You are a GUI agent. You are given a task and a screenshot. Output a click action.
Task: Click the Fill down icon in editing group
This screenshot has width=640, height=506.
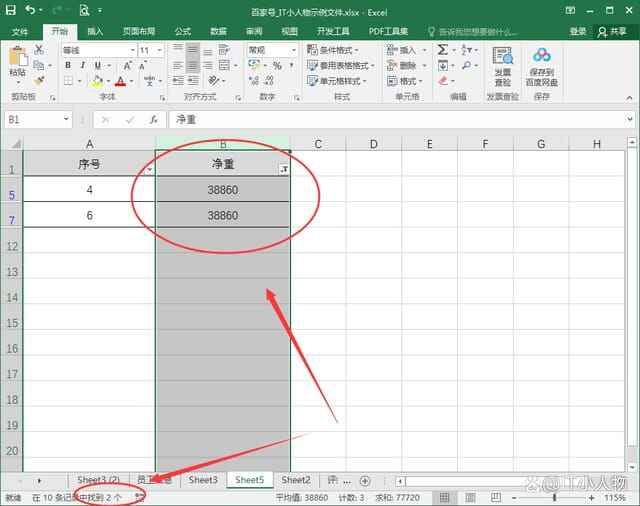[443, 65]
